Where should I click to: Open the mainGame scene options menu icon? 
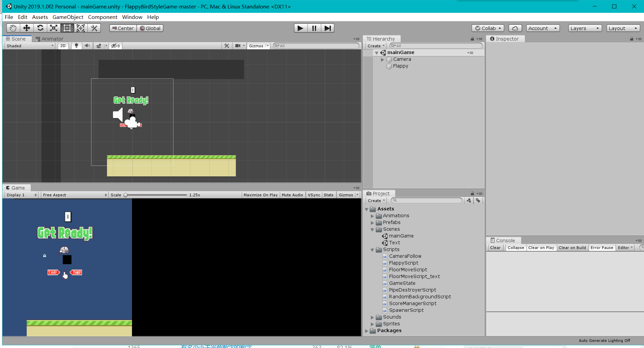(x=470, y=53)
